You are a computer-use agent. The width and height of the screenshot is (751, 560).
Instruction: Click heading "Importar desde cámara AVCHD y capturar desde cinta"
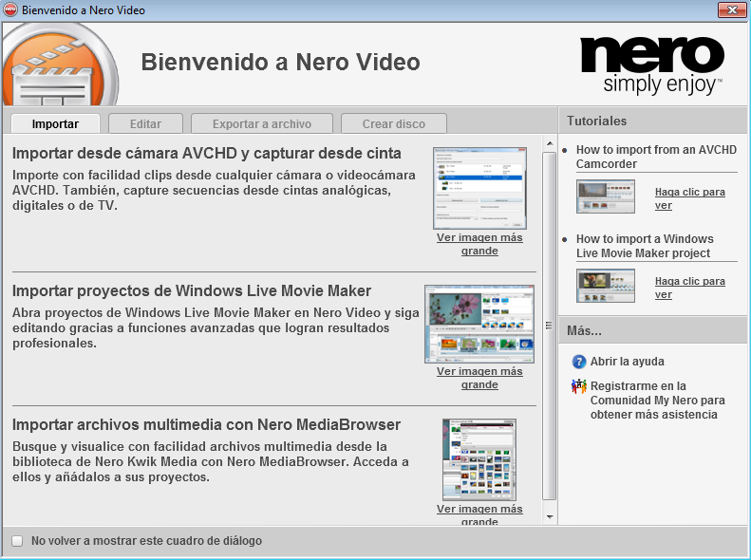207,153
